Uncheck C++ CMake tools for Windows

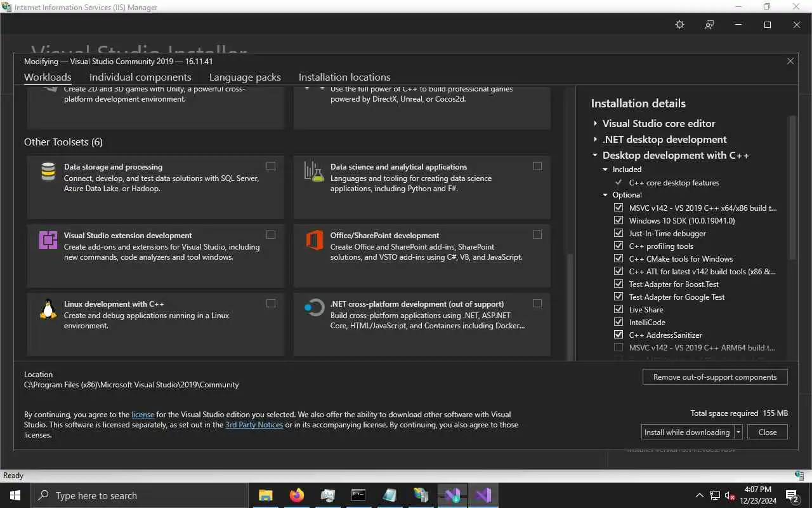tap(619, 258)
